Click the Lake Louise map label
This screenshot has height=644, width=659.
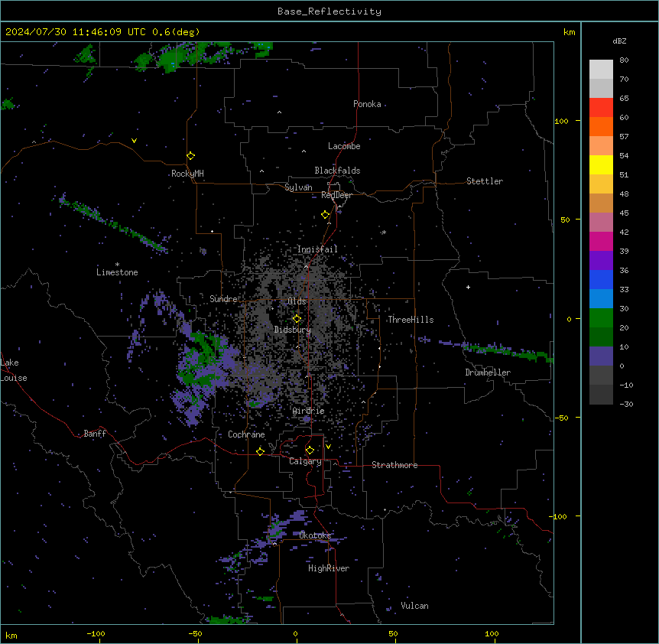coord(14,370)
